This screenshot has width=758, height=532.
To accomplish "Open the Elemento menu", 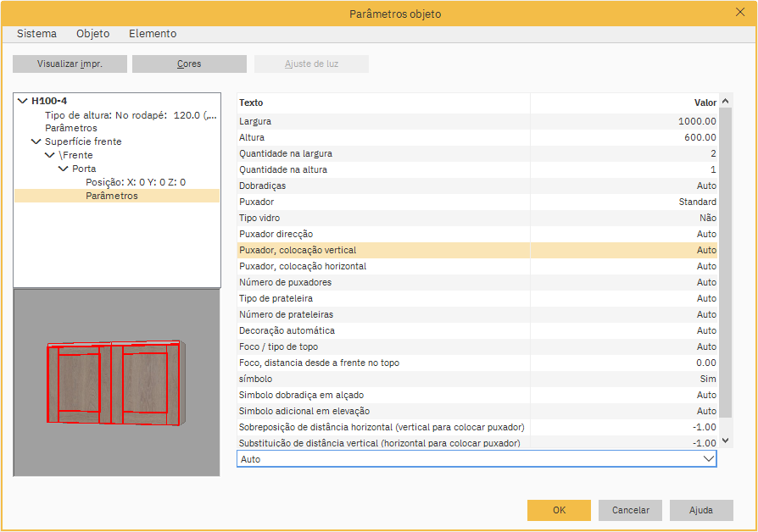I will pos(153,34).
